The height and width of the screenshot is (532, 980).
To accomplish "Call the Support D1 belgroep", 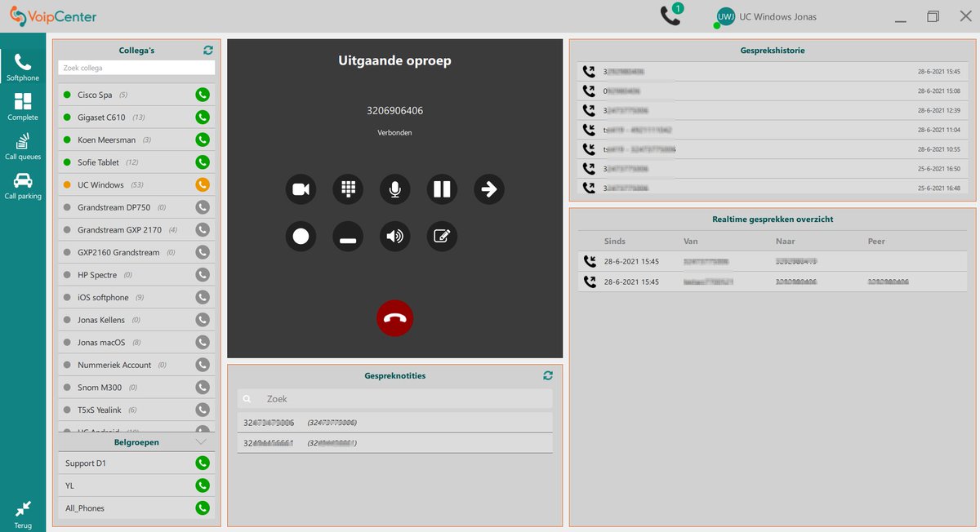I will [x=203, y=463].
